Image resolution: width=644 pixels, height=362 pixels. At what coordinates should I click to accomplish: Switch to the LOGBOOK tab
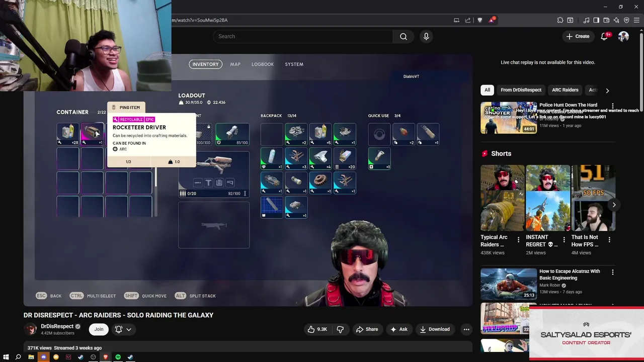[263, 64]
